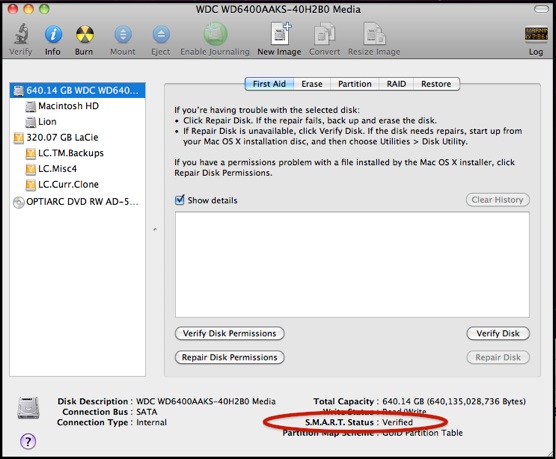Select the OPTIARC DVD RW drive
556x459 pixels.
(x=77, y=201)
